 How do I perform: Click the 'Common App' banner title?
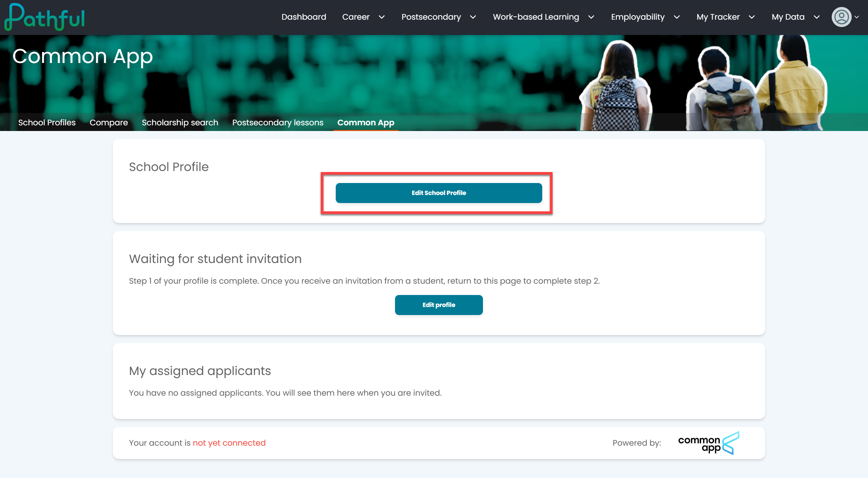(x=83, y=56)
